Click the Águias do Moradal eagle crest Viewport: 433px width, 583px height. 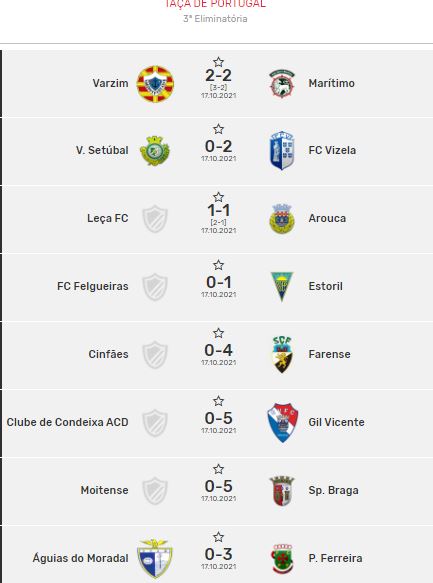click(x=154, y=558)
